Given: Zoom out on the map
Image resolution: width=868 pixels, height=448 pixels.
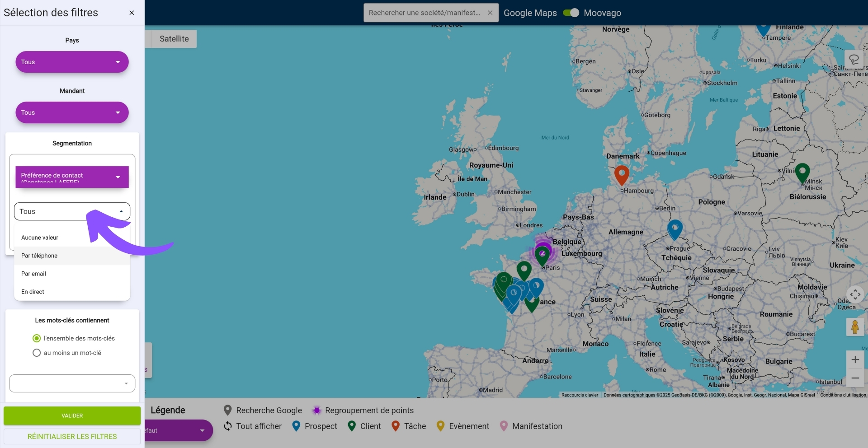Looking at the screenshot, I should (855, 378).
